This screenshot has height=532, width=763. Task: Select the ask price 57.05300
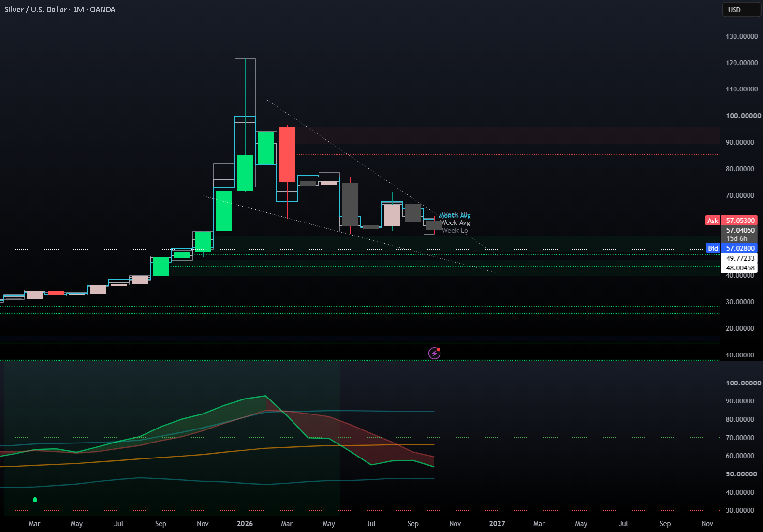pos(740,221)
